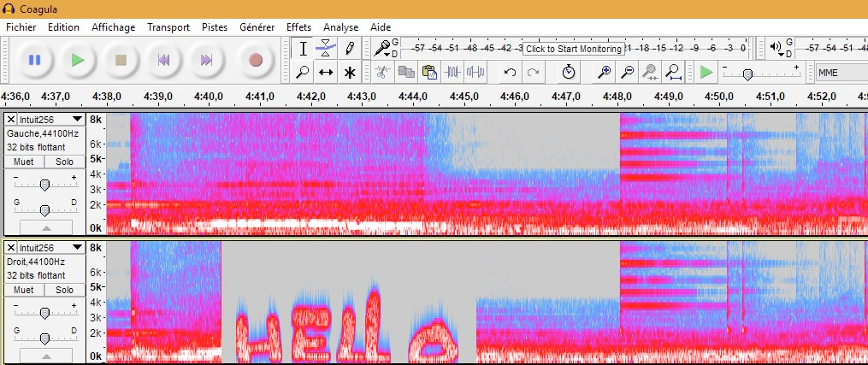This screenshot has height=365, width=868.
Task: Click the Fit Selection zoom icon
Action: pos(650,72)
